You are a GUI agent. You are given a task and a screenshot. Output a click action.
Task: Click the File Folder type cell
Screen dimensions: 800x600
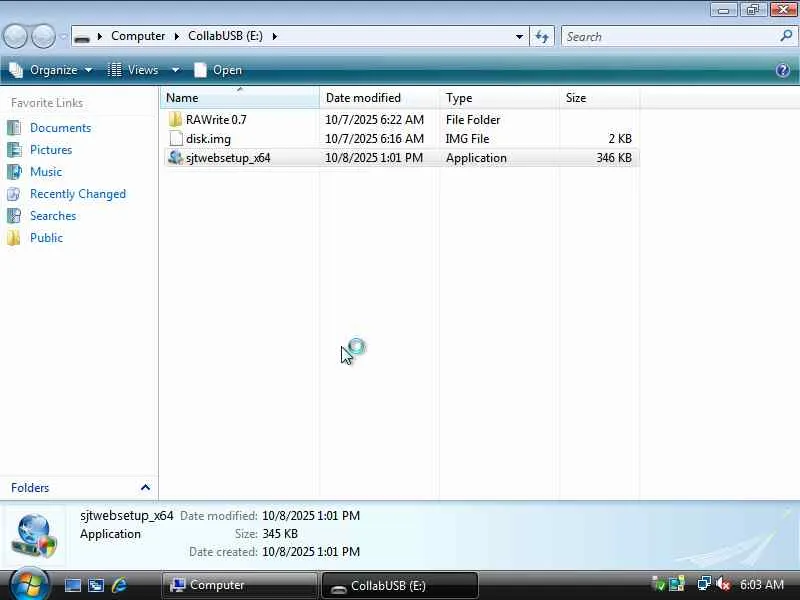(x=473, y=119)
